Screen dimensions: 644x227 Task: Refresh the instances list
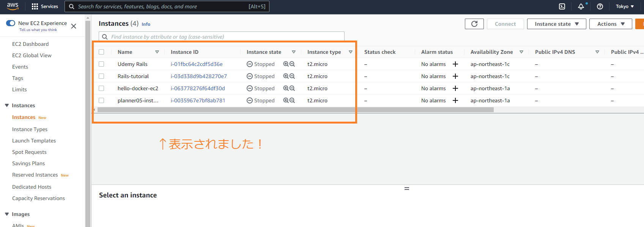click(x=474, y=24)
